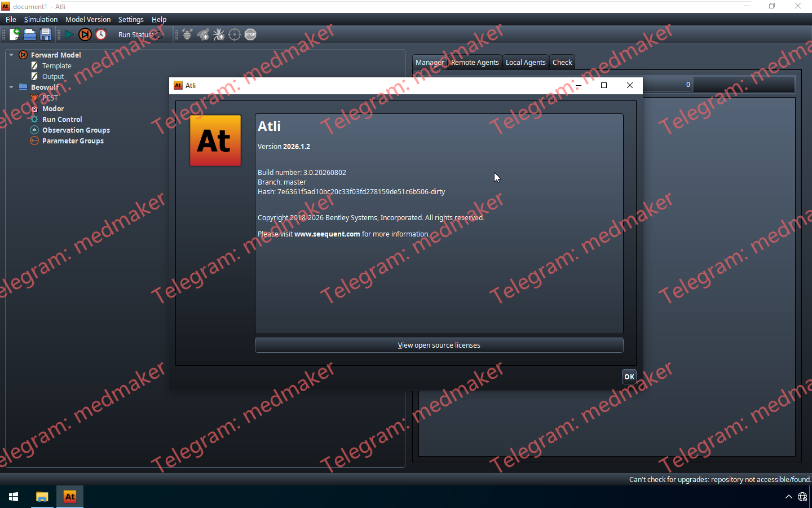The height and width of the screenshot is (508, 812).
Task: Click the Copyright Bentley Systems text
Action: [x=371, y=217]
